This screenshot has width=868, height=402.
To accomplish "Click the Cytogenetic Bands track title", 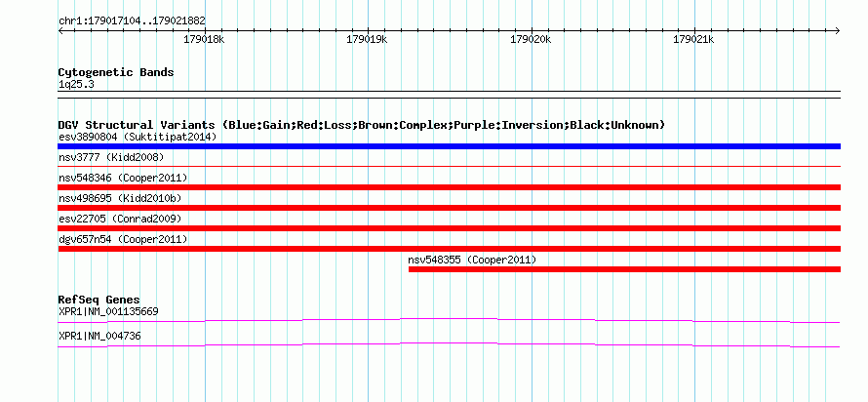I will point(116,72).
